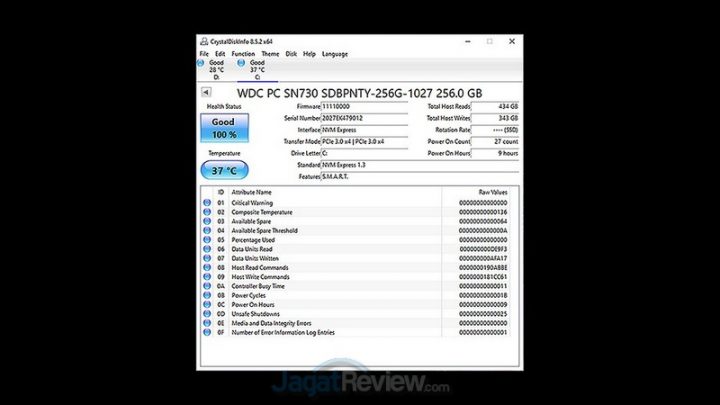This screenshot has height=405, width=720.
Task: Minimize the CrystalDiskInfo window
Action: point(467,41)
